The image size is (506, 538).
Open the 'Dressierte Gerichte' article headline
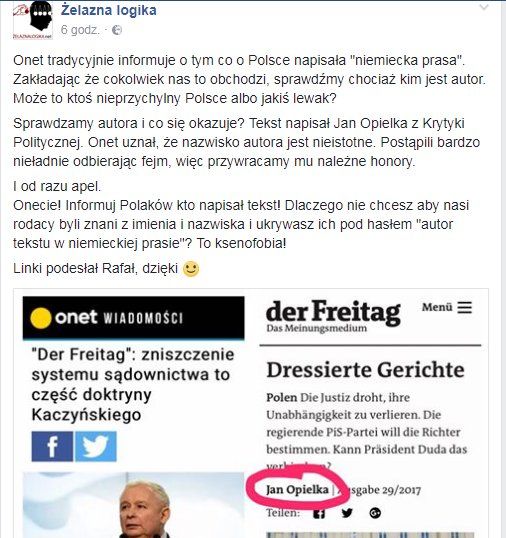click(x=365, y=370)
